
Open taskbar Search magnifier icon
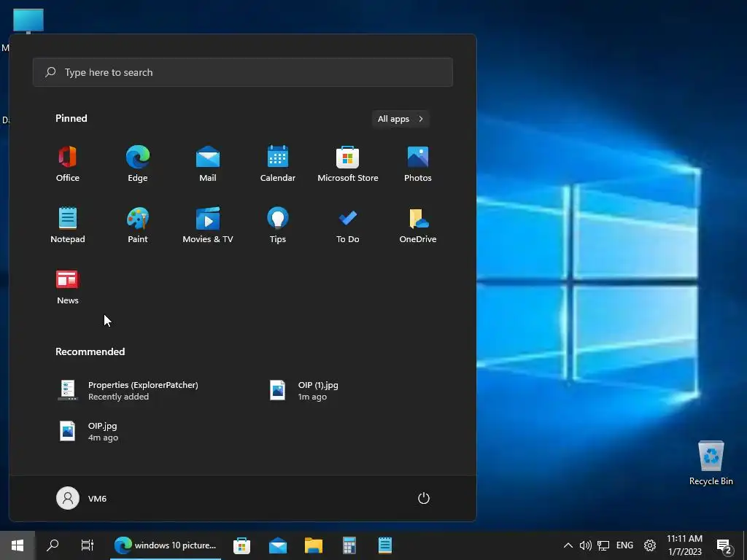53,545
